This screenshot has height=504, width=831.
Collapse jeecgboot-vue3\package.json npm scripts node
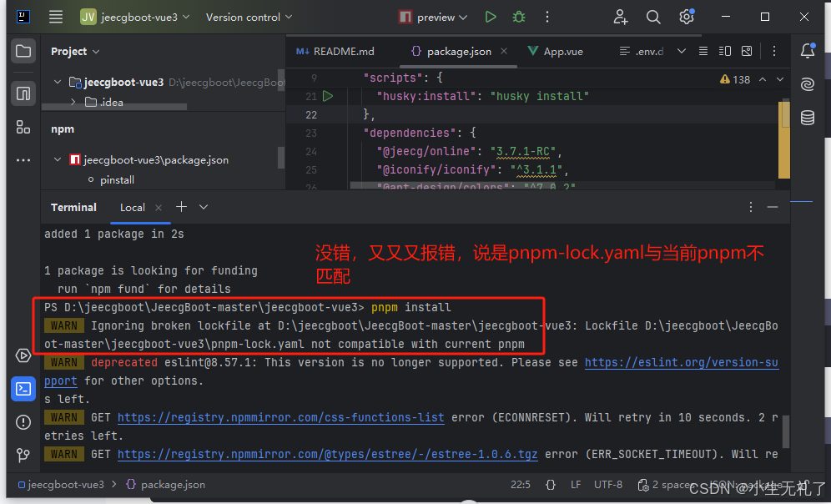(x=58, y=159)
